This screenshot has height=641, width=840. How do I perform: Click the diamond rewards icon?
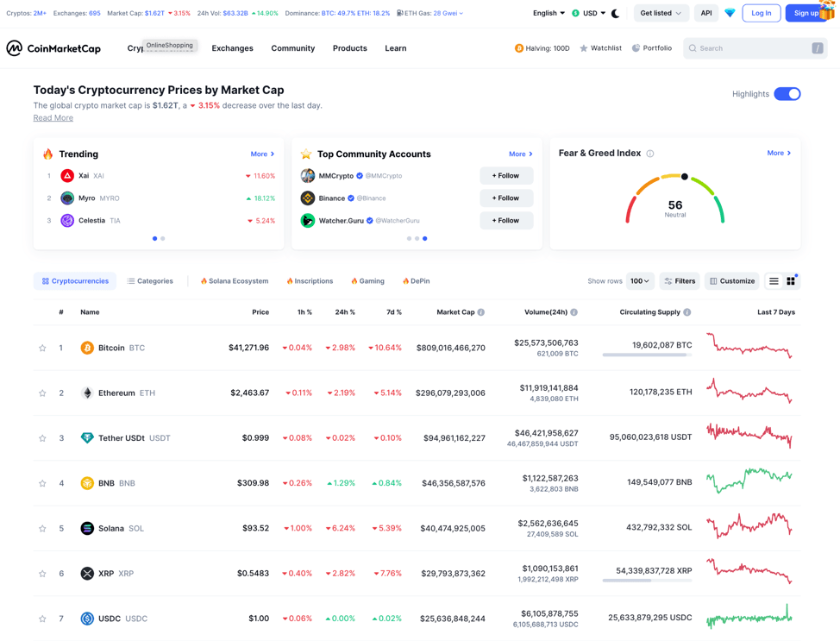(x=730, y=14)
